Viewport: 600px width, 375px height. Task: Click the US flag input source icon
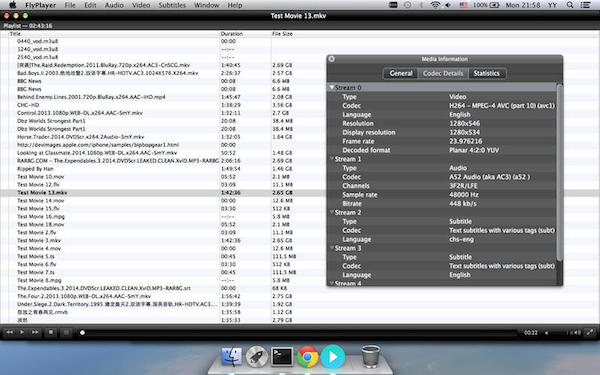pos(463,5)
